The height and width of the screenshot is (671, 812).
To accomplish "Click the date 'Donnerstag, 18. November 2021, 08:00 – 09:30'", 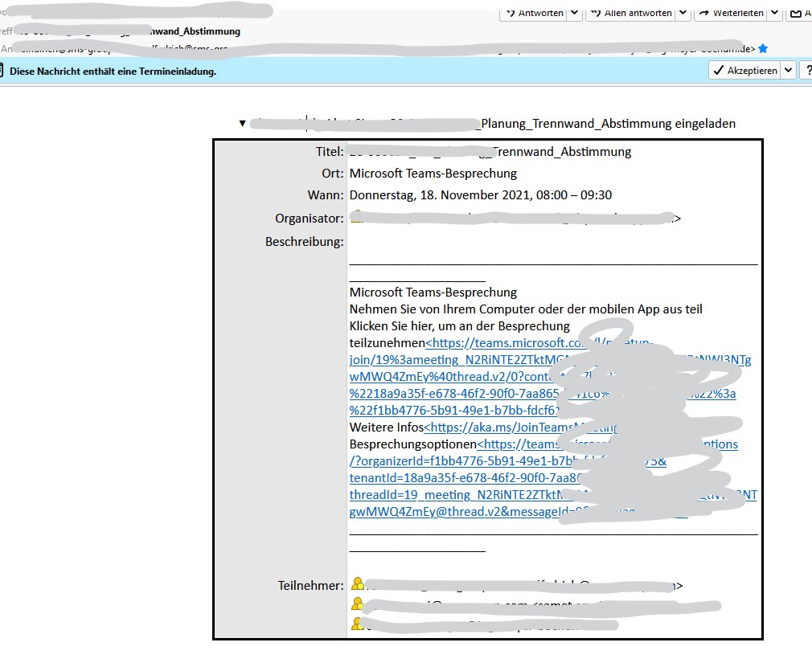I will pyautogui.click(x=481, y=195).
